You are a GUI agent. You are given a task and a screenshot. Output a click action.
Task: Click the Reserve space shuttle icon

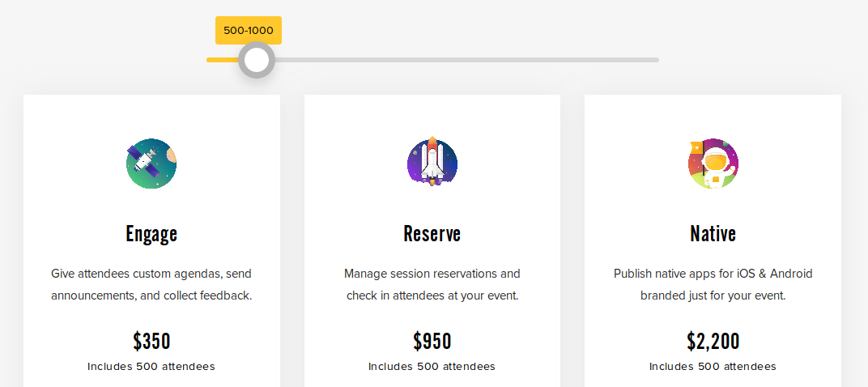432,162
